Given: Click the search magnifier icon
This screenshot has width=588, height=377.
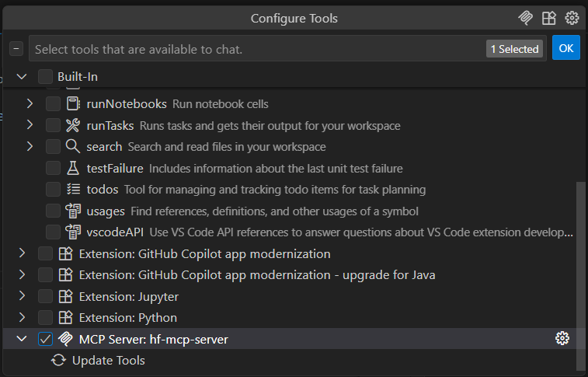Looking at the screenshot, I should point(73,146).
